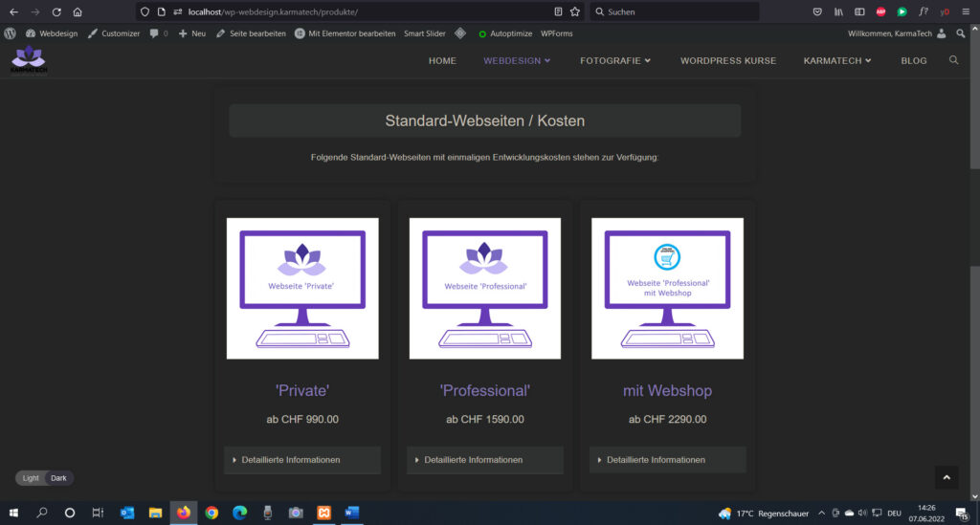Expand Detaillierte Informationen under mit Webshop

click(x=667, y=460)
